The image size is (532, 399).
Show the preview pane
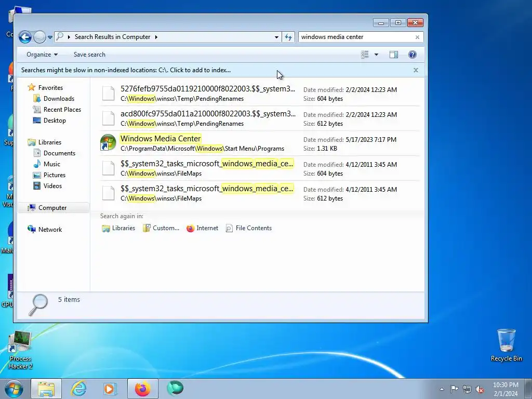394,55
